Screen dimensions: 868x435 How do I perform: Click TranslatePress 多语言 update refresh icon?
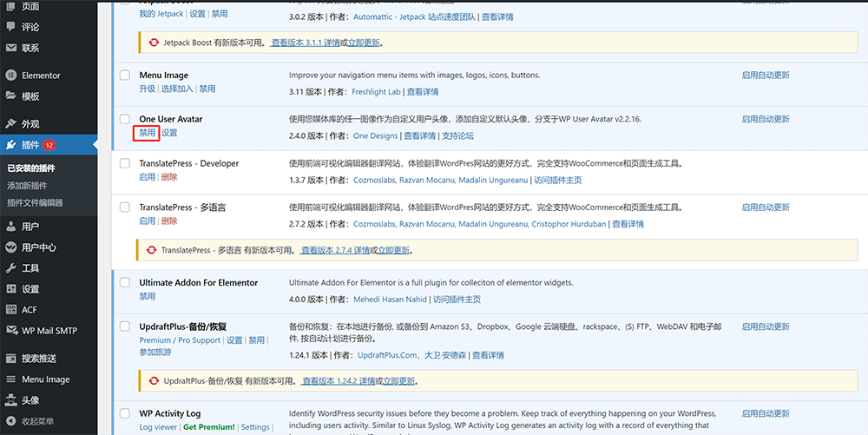click(x=151, y=250)
